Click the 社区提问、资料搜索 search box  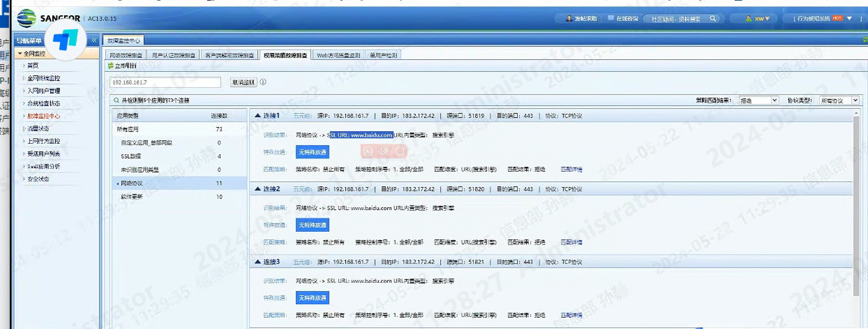coord(676,19)
